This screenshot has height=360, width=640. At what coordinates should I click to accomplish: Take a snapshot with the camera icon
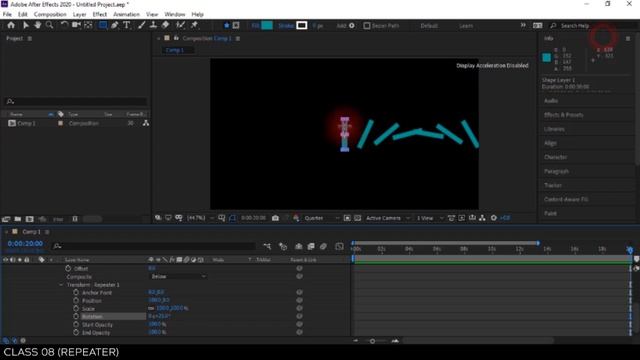[x=276, y=218]
